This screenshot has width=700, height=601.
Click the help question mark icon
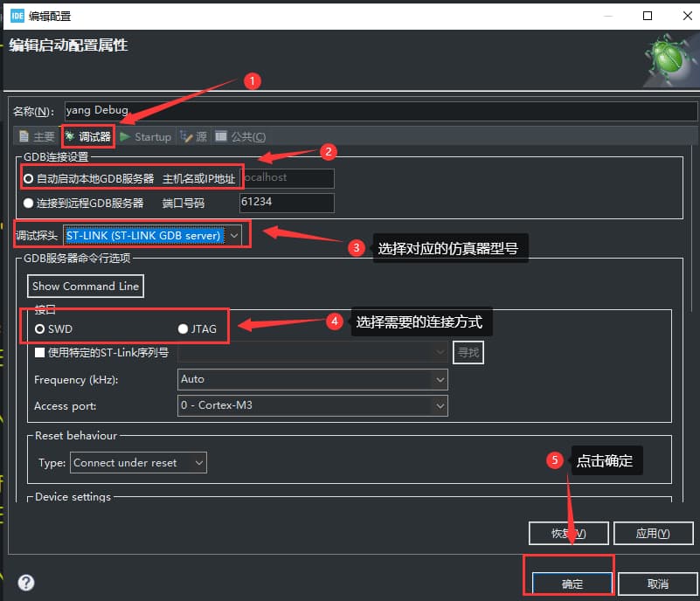coord(26,583)
